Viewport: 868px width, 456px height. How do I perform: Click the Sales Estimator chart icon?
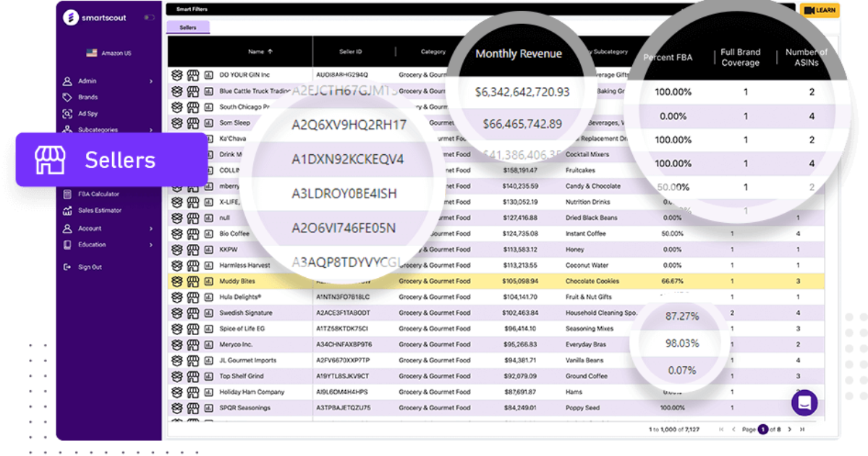(x=67, y=211)
